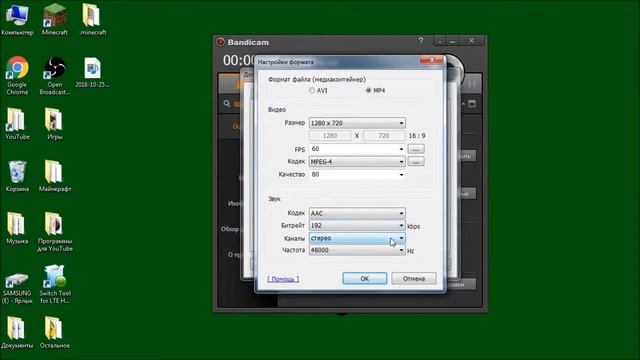640x360 pixels.
Task: Open the Компьютер desktop icon
Action: coord(17,19)
